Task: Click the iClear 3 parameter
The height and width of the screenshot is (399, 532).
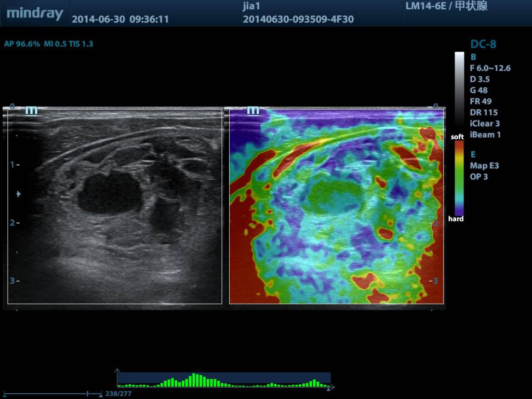Action: point(484,124)
